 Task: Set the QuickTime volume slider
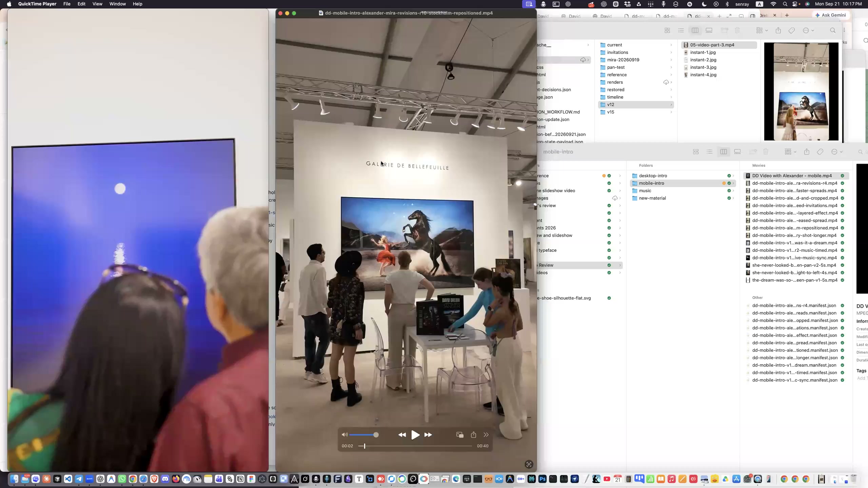(x=364, y=435)
